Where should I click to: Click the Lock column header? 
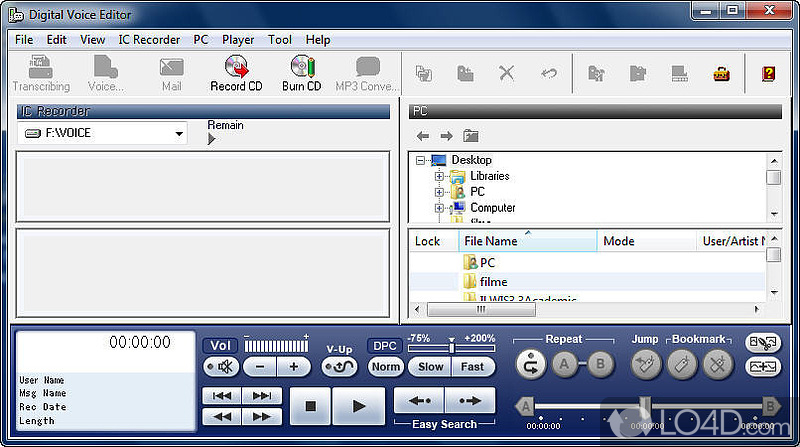coord(434,241)
